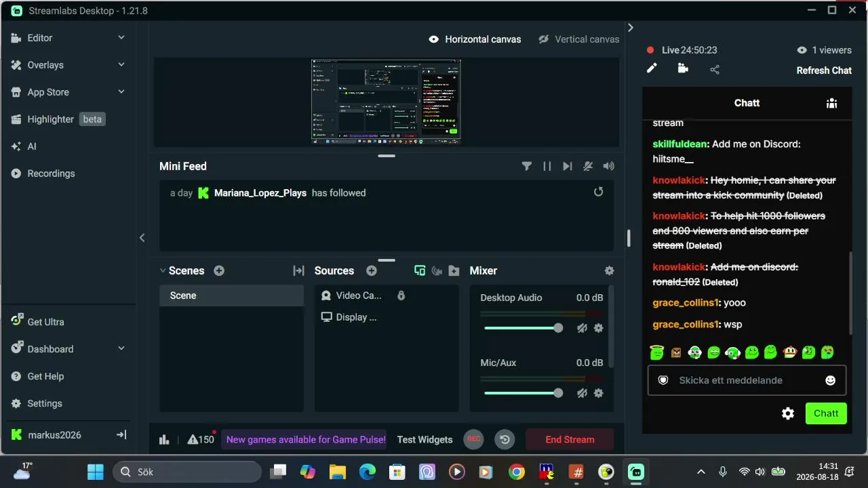This screenshot has height=488, width=868.
Task: Select the Display source row
Action: click(x=387, y=317)
